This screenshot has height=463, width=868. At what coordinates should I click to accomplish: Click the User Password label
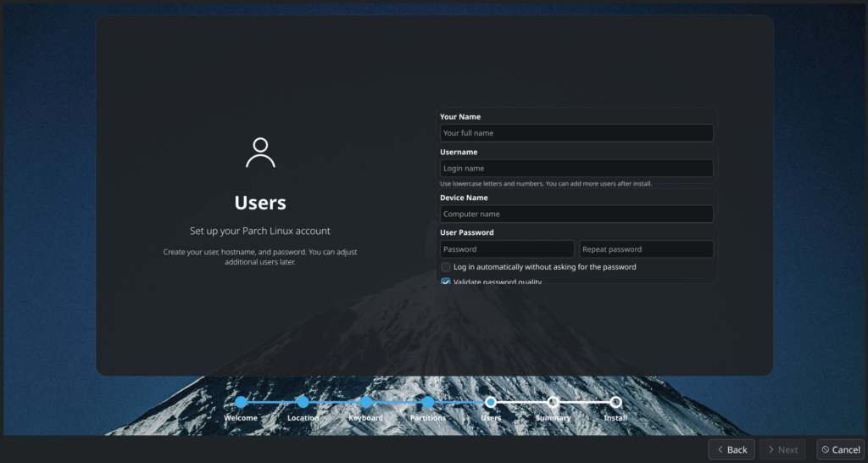467,232
